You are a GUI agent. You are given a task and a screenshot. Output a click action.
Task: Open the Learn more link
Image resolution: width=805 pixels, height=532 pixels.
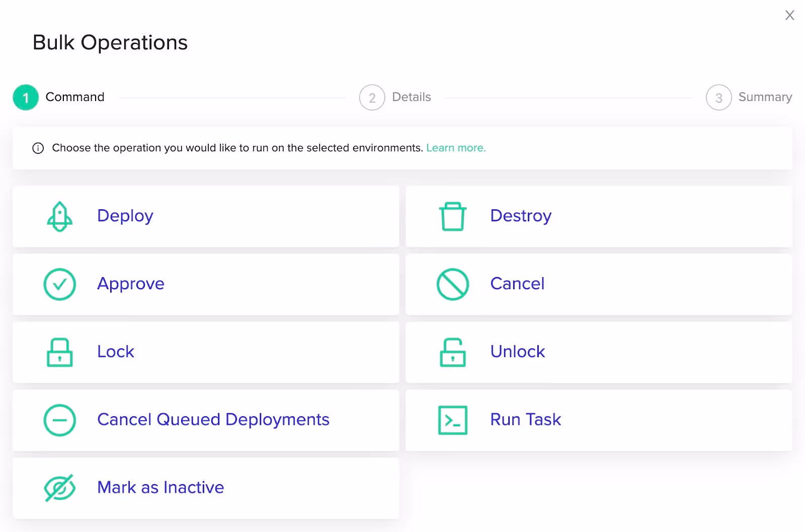[456, 148]
